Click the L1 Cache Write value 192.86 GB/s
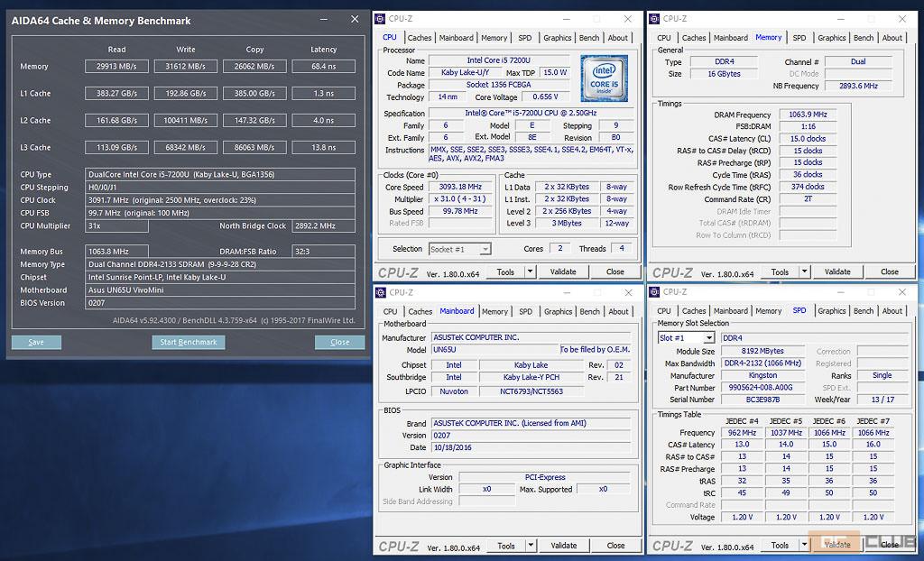924x561 pixels. click(x=186, y=94)
